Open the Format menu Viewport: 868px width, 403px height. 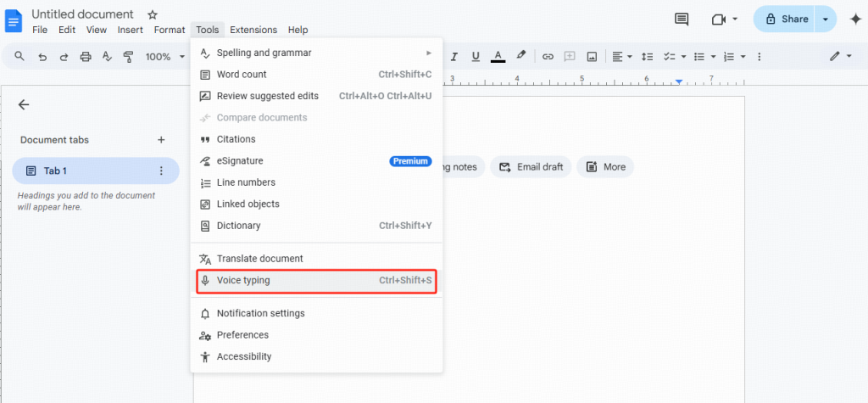170,30
